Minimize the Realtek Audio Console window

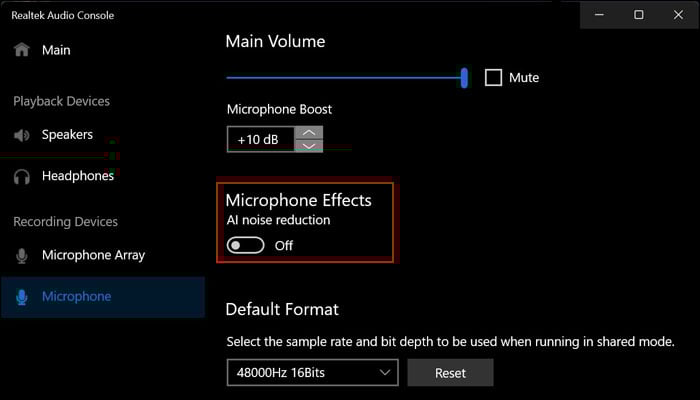point(600,15)
